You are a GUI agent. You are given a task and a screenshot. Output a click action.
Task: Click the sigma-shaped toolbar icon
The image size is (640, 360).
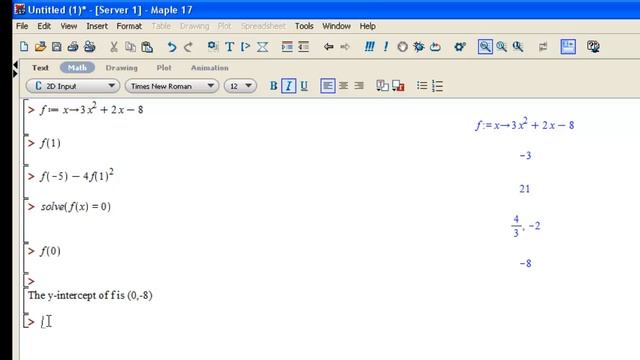click(262, 47)
